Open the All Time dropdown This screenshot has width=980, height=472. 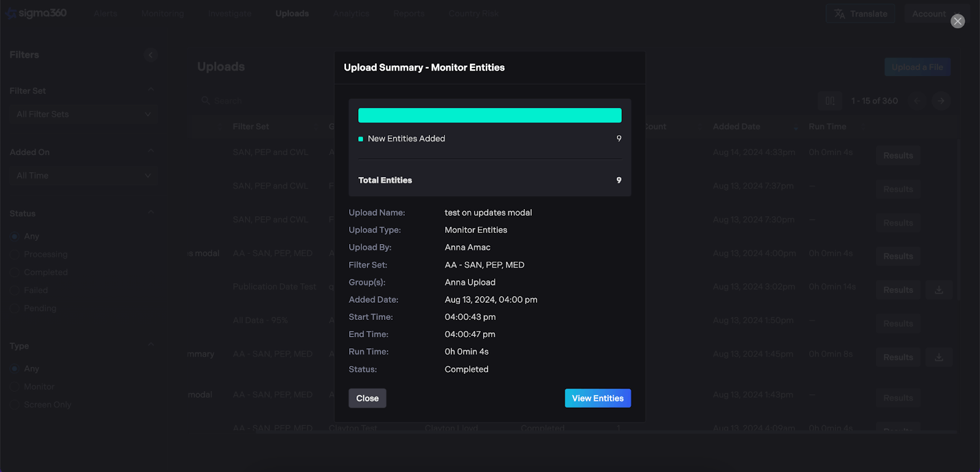tap(83, 176)
